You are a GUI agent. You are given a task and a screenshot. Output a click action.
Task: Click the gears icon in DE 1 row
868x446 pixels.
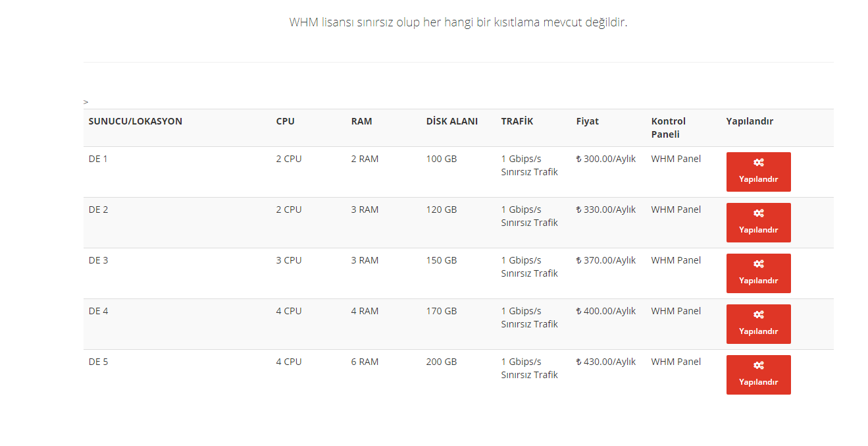759,163
